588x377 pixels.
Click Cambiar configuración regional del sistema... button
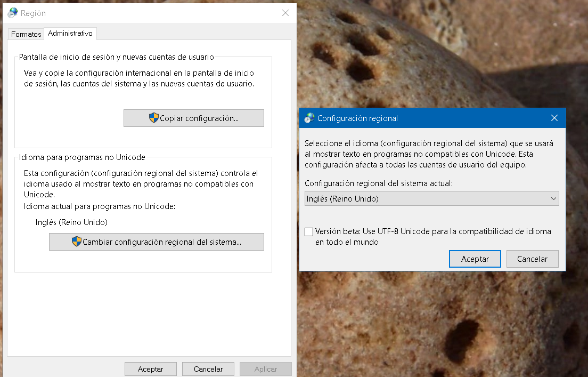pos(157,242)
